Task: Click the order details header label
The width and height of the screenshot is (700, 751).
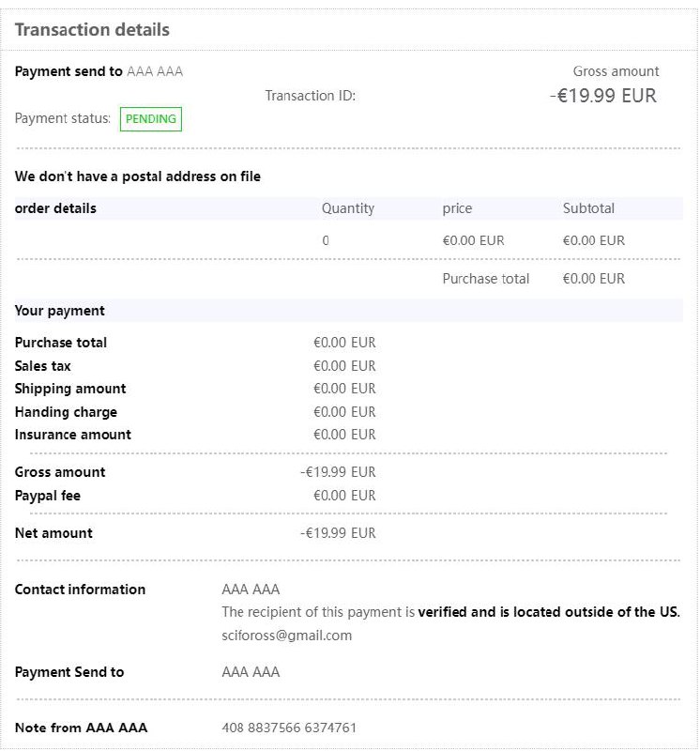Action: (x=55, y=208)
